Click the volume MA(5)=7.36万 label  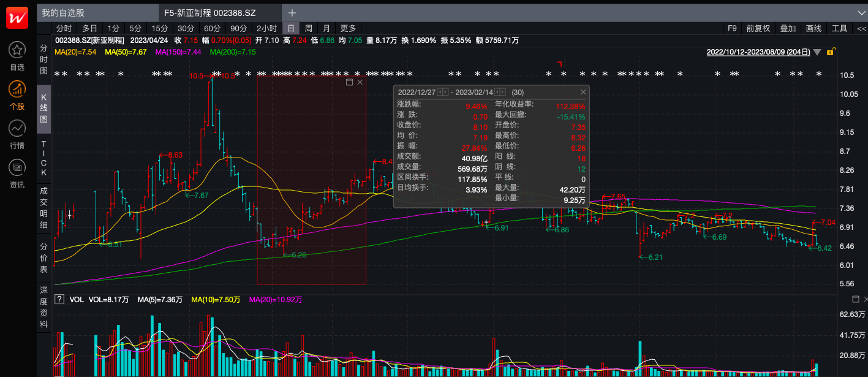[x=160, y=300]
